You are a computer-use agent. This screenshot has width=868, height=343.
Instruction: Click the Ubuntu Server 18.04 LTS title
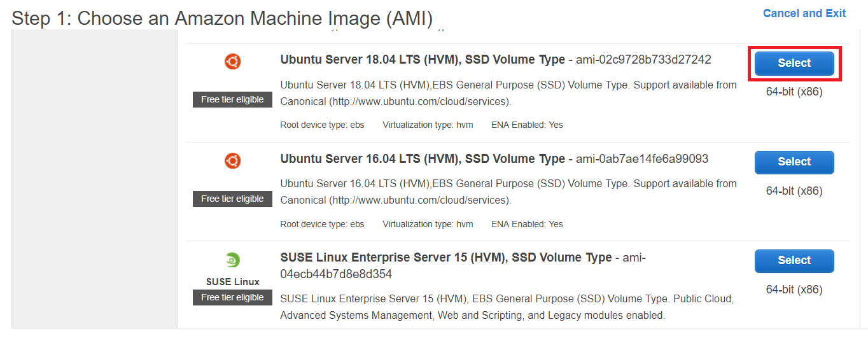click(x=423, y=60)
